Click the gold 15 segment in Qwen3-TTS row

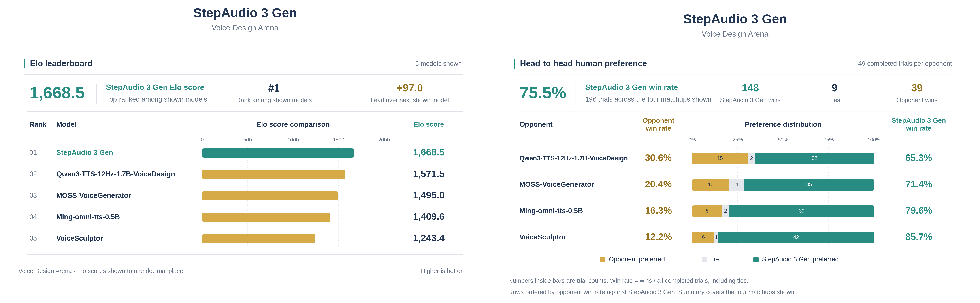pos(720,158)
